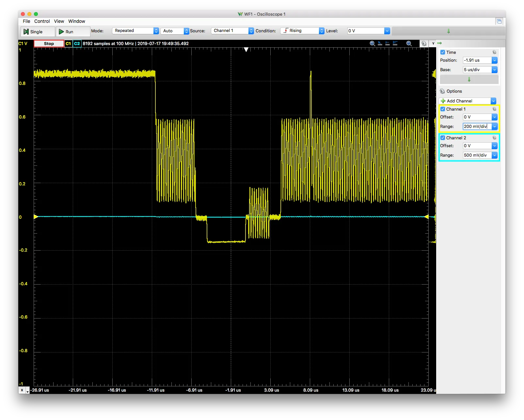This screenshot has height=420, width=524.
Task: Click the '3.09 us' time axis label
Action: coord(272,390)
